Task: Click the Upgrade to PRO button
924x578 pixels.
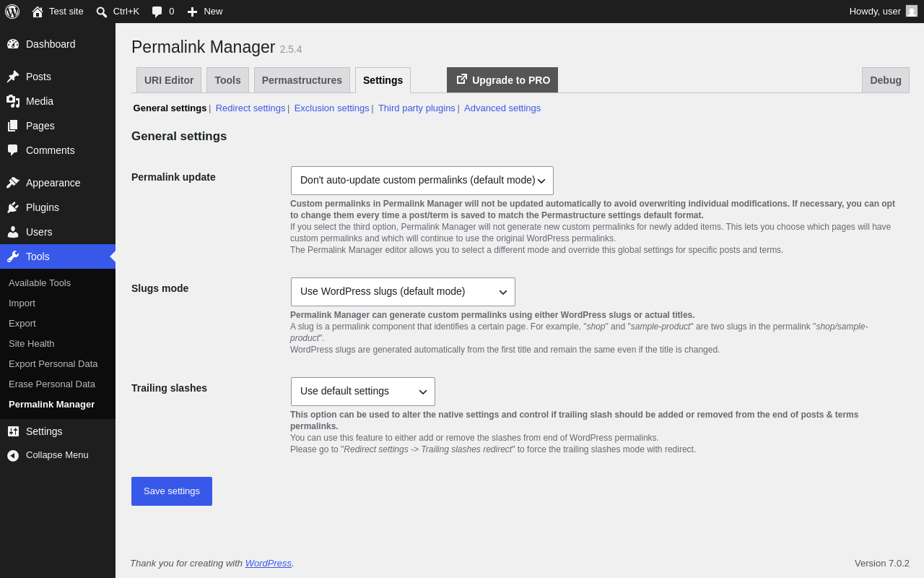Action: click(x=502, y=80)
